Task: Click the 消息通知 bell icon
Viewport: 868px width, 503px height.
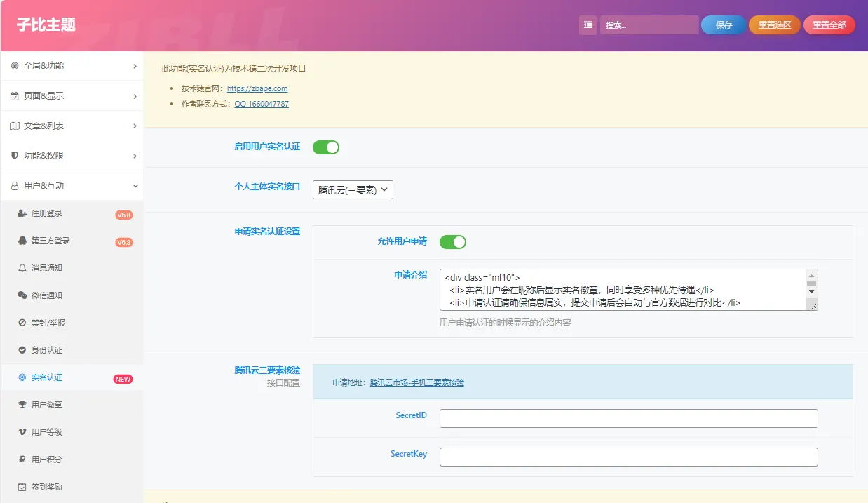Action: (22, 268)
